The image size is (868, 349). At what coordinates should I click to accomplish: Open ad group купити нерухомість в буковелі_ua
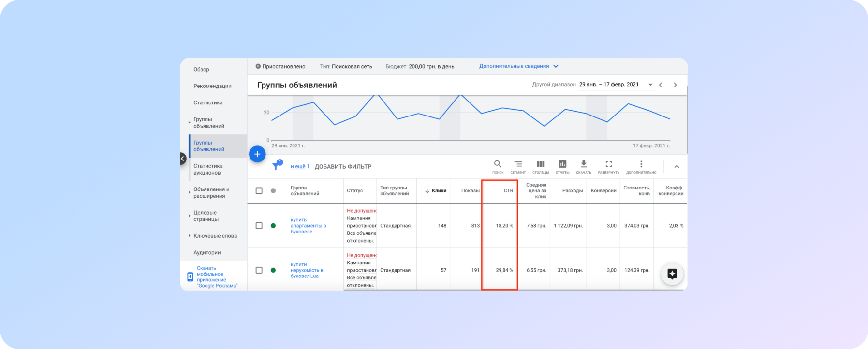(x=307, y=270)
